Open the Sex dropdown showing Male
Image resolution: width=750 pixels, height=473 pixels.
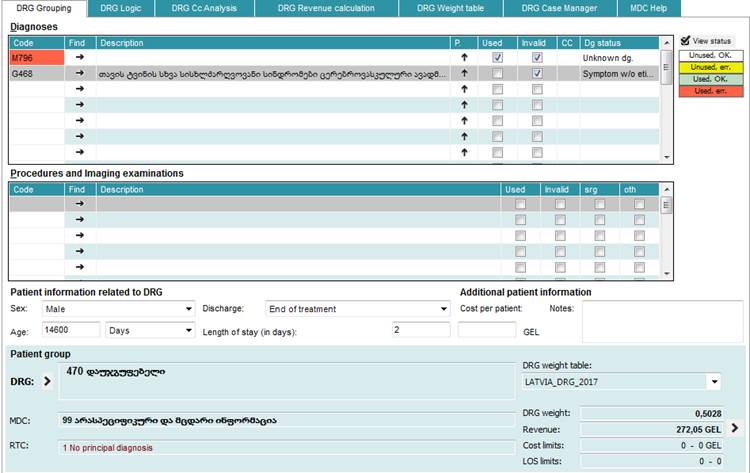click(x=117, y=309)
